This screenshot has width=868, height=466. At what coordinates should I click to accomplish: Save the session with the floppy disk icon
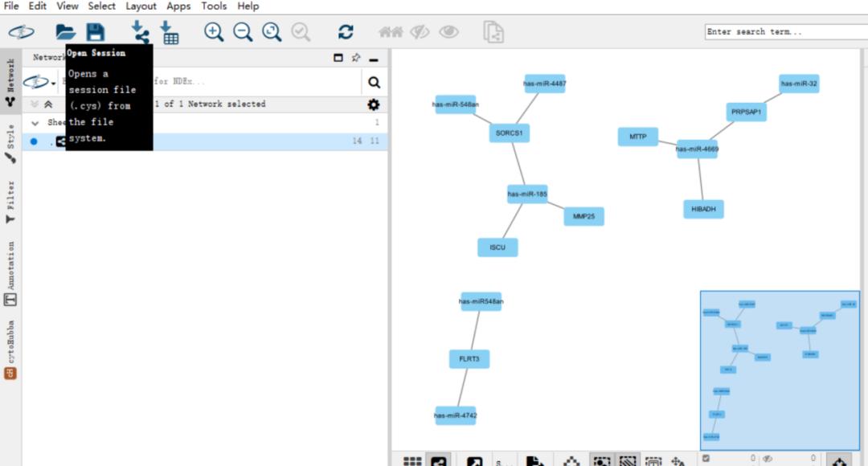pos(95,32)
